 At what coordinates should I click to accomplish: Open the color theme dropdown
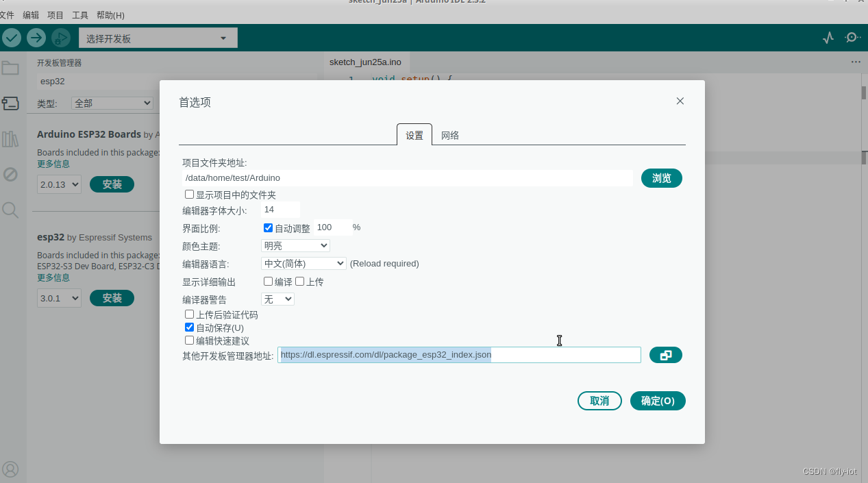tap(295, 245)
